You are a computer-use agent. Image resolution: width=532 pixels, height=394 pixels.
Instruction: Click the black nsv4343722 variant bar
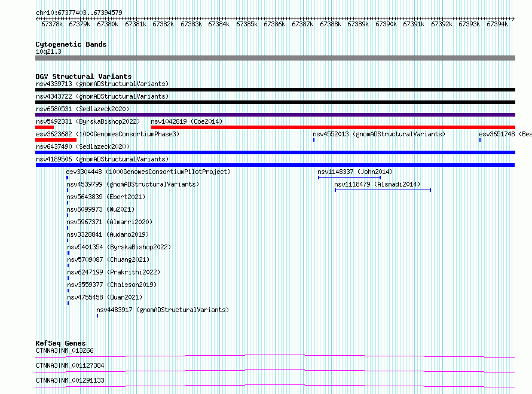tap(275, 102)
